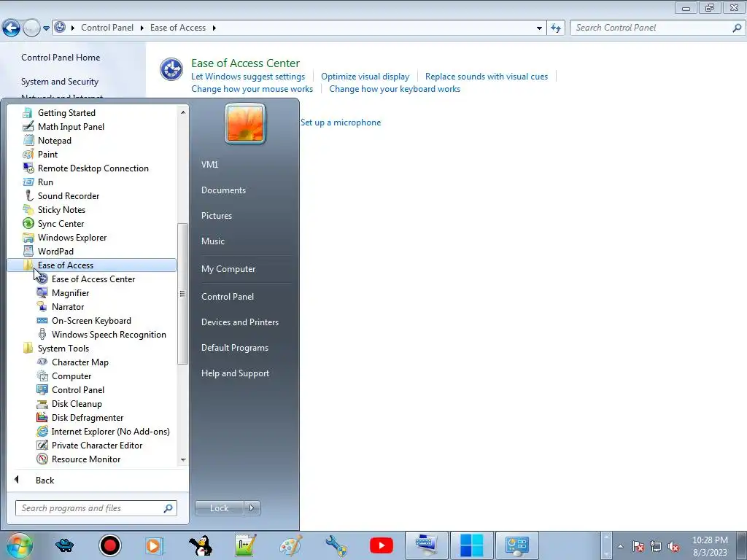Start Narrator
This screenshot has height=560, width=747.
point(68,307)
